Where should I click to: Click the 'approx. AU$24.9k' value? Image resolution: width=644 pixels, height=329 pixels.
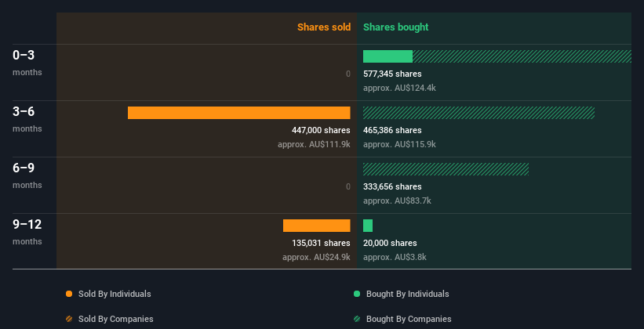click(316, 257)
